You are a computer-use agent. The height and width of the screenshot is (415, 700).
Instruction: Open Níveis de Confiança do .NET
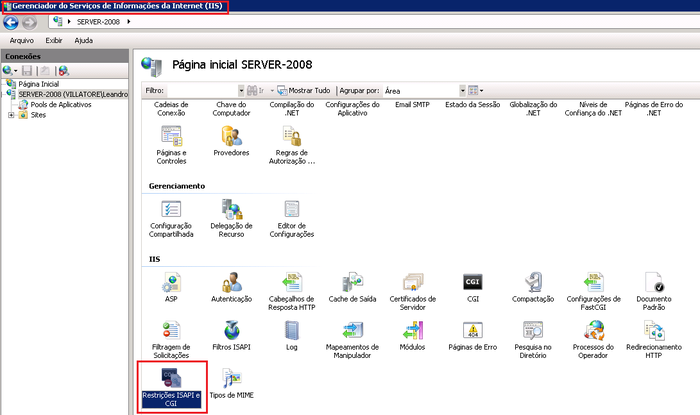pyautogui.click(x=593, y=109)
